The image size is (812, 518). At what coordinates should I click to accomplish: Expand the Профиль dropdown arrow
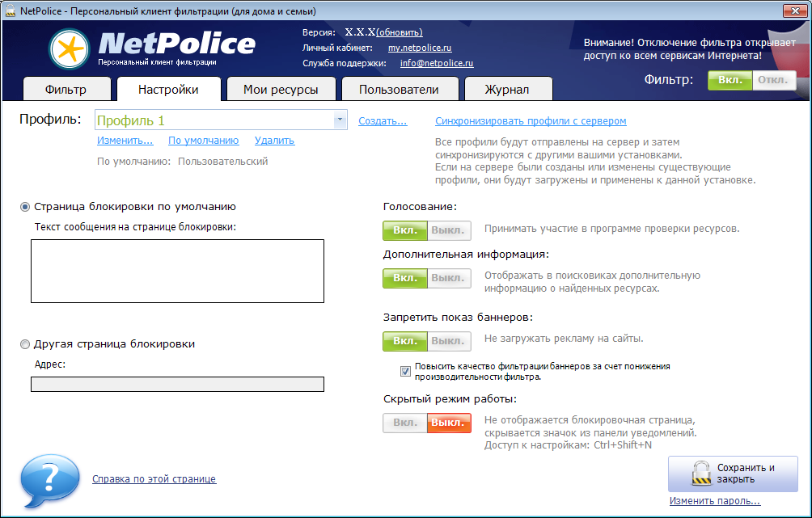[340, 120]
